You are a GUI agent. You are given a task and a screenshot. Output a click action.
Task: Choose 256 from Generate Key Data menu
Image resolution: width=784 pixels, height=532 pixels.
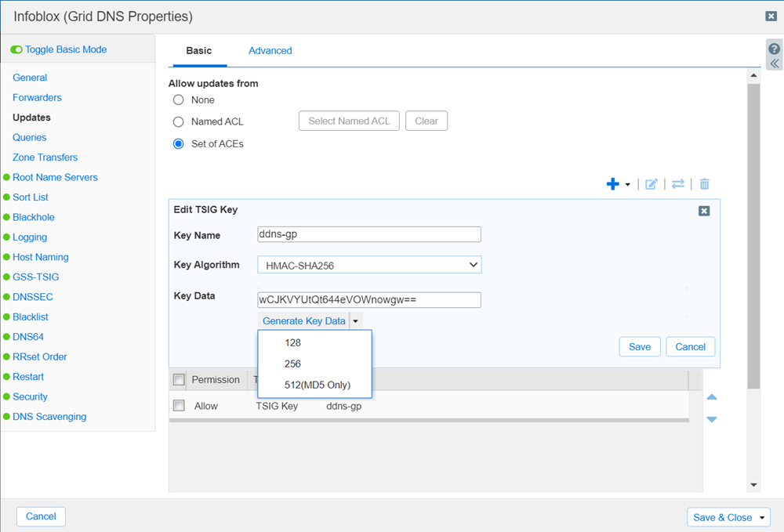tap(292, 364)
